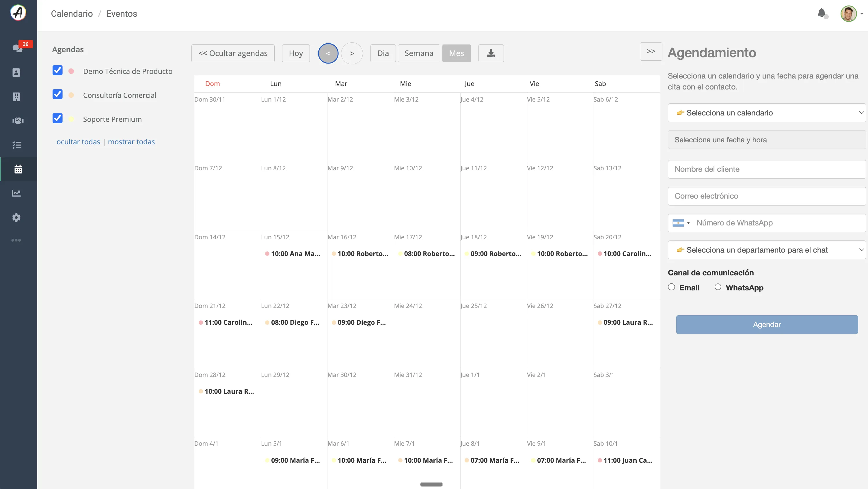Click the yellow Soporte Premium color dot

[x=71, y=119]
